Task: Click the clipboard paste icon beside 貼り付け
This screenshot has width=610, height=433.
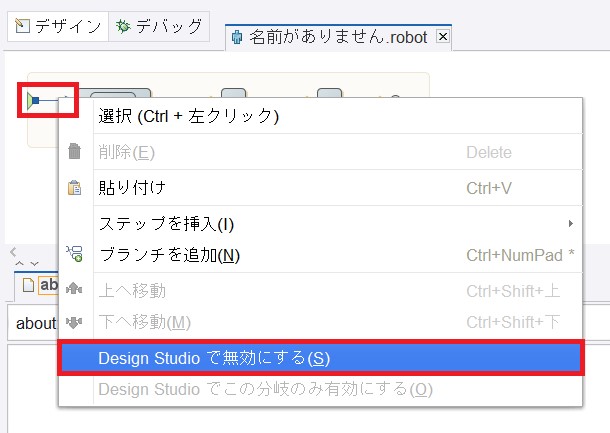Action: (74, 188)
